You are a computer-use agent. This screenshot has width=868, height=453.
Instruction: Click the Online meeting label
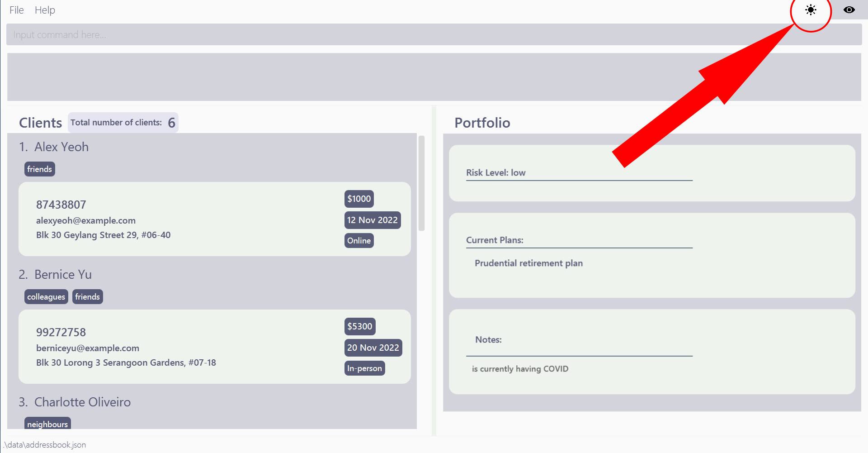coord(359,241)
